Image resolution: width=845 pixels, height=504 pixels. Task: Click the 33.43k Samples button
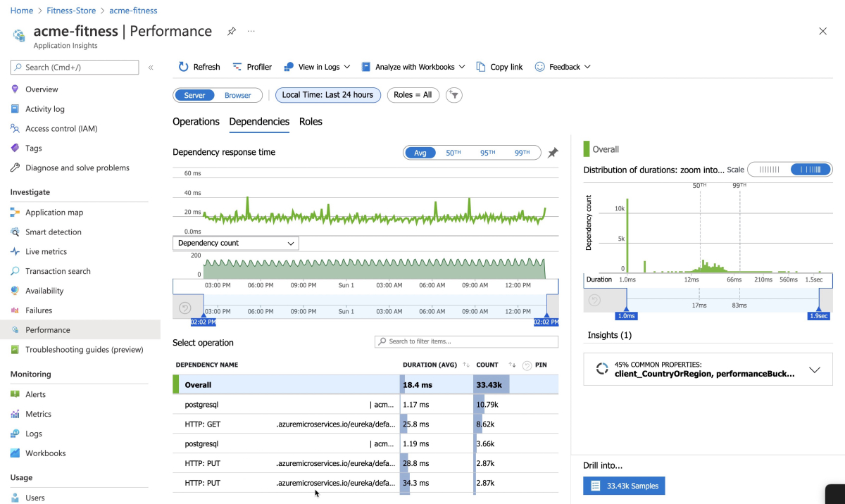point(624,486)
